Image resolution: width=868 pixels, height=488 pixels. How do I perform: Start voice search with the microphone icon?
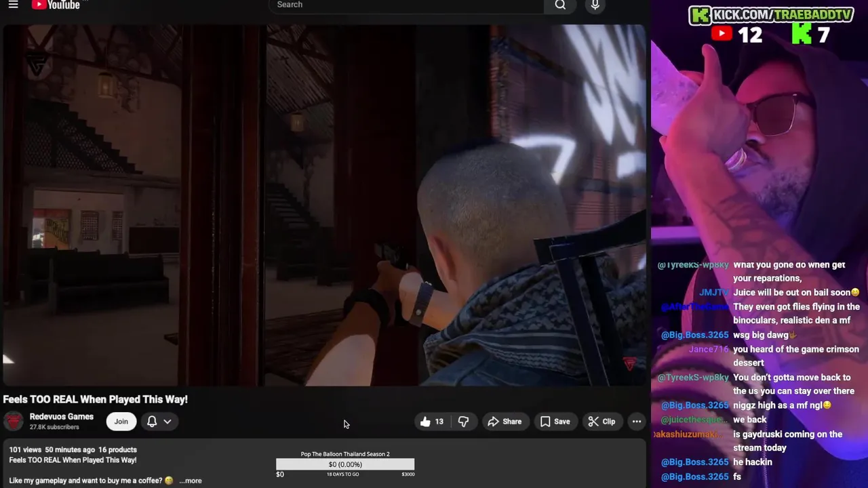595,5
